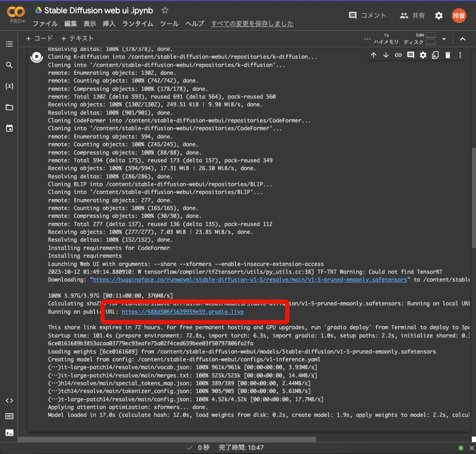Open the variables {x} panel
The width and height of the screenshot is (476, 454).
(x=10, y=86)
